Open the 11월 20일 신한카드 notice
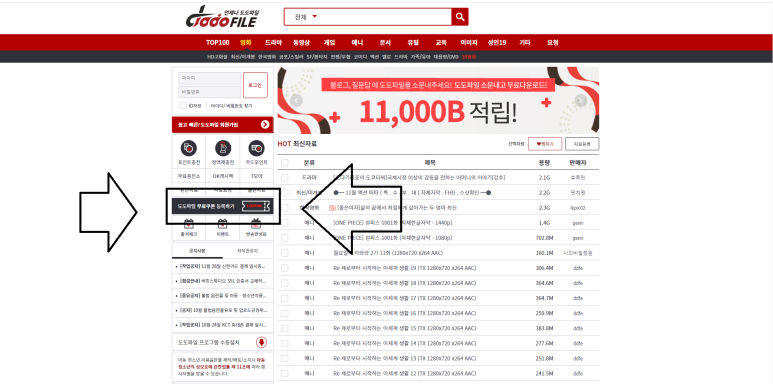 click(x=223, y=267)
